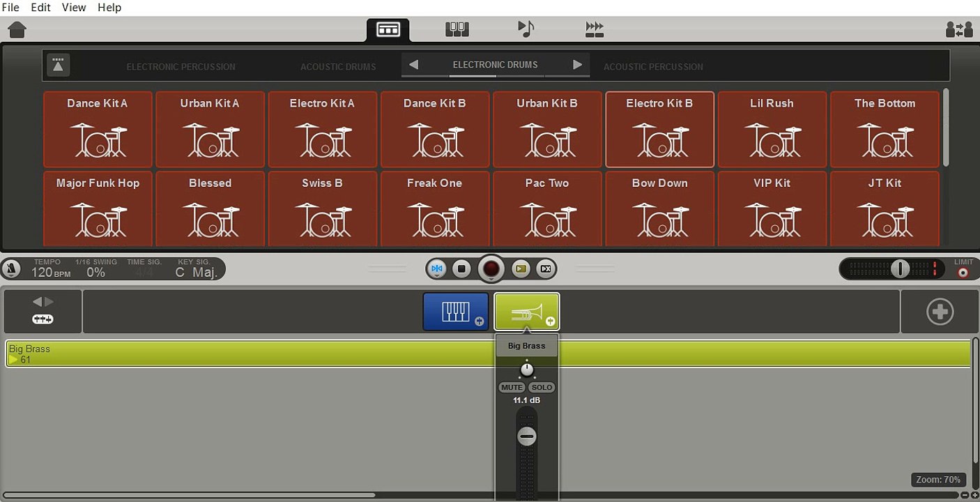This screenshot has height=502, width=980.
Task: Select the blue piano instrument
Action: coord(456,311)
